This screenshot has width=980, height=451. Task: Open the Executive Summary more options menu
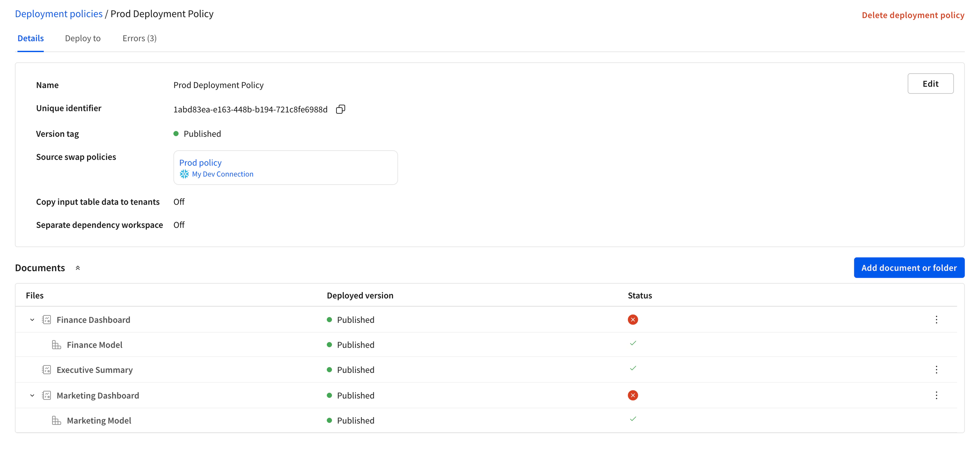(936, 370)
